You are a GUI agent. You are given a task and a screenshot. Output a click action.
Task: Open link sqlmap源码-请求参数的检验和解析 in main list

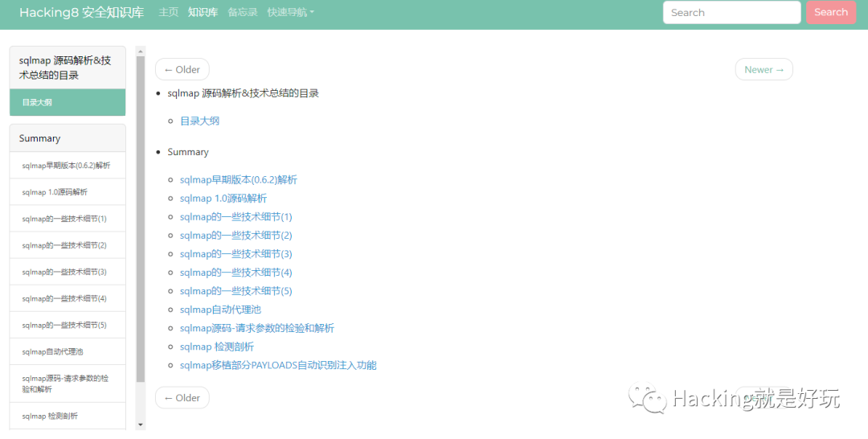click(257, 328)
